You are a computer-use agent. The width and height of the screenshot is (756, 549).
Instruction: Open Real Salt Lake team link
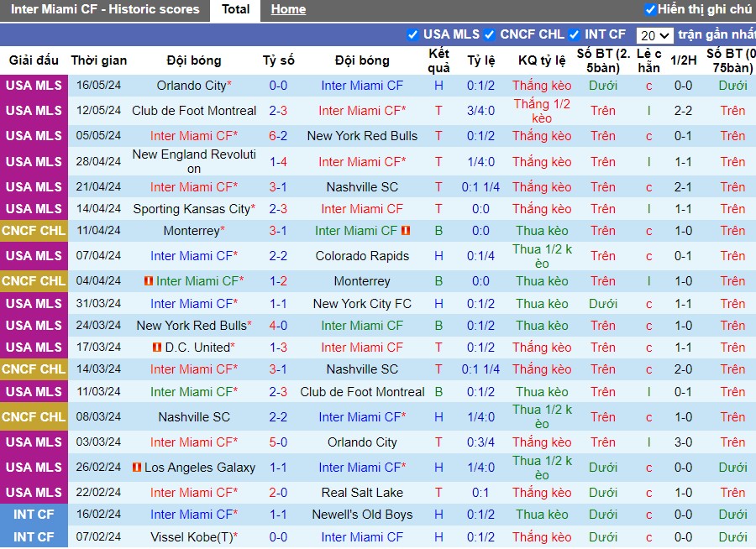click(x=362, y=493)
